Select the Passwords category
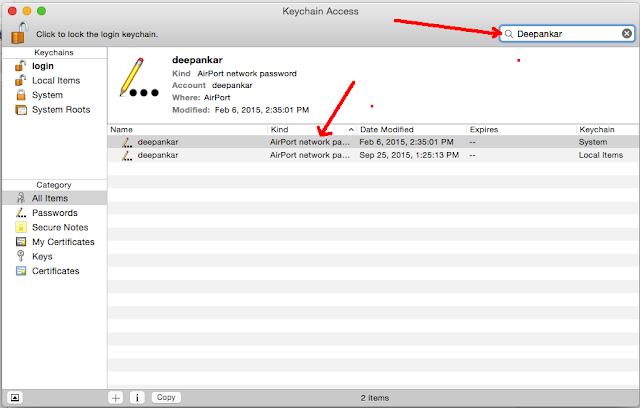 click(54, 213)
